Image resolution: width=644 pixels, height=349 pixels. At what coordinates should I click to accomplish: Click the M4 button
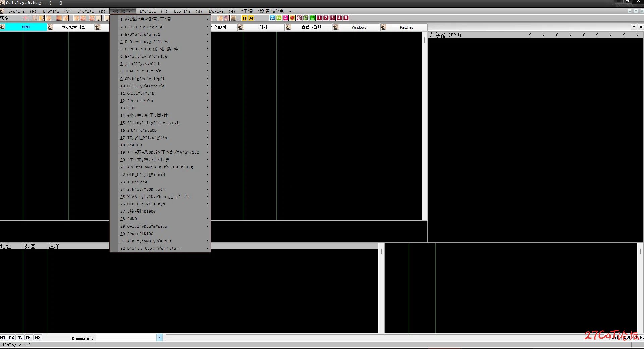(x=29, y=337)
